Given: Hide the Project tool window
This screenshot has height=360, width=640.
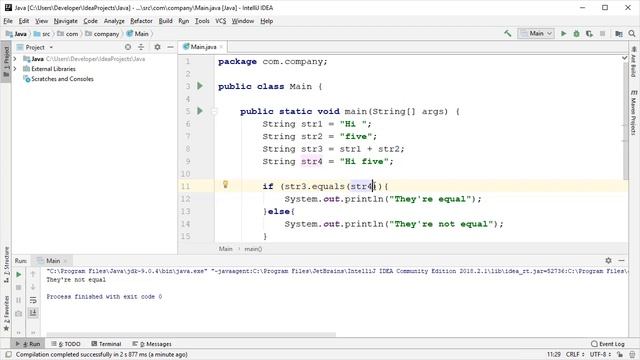Looking at the screenshot, I should click(170, 47).
